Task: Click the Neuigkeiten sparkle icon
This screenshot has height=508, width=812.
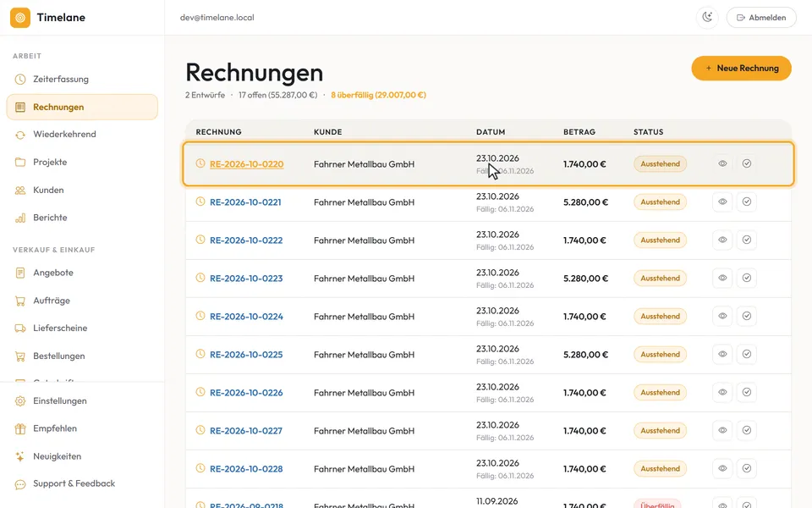Action: coord(20,456)
